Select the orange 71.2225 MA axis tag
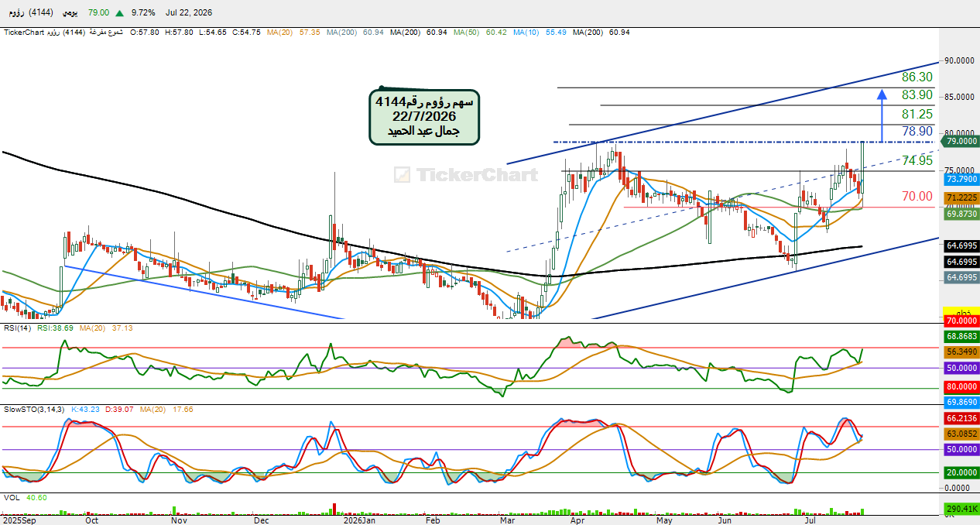This screenshot has width=980, height=525. 961,198
